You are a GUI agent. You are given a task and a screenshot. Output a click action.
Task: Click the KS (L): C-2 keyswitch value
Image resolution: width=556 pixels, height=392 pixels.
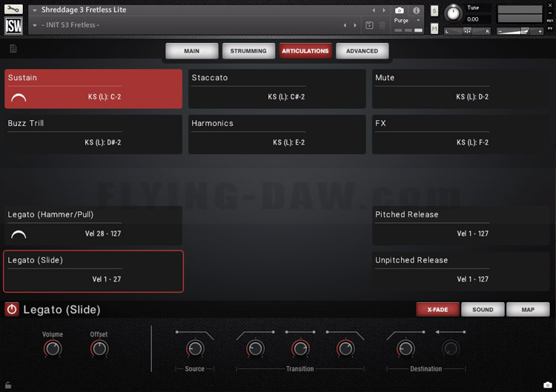pos(105,97)
